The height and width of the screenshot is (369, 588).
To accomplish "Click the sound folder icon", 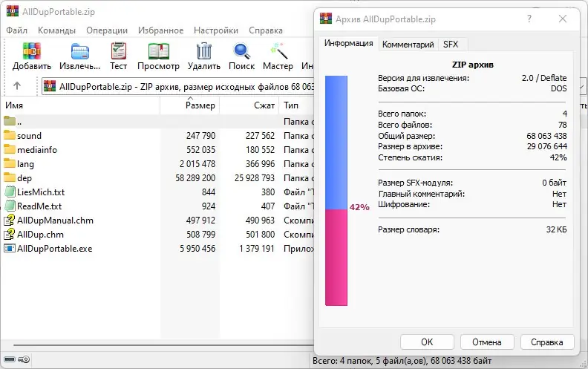I will pos(10,135).
